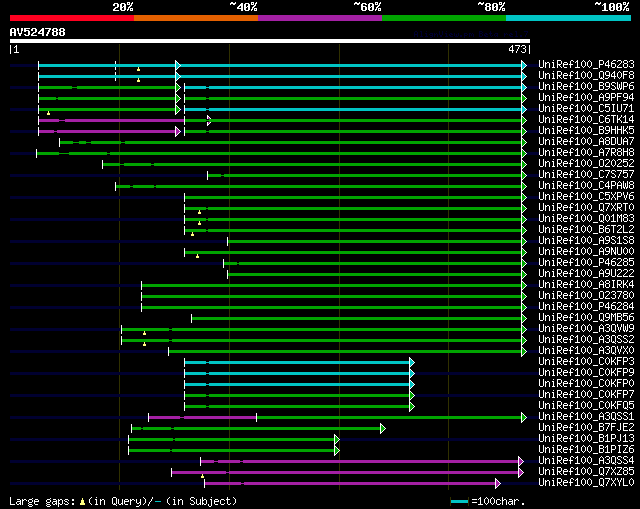Click the '=100char.' scale label

click(x=498, y=502)
